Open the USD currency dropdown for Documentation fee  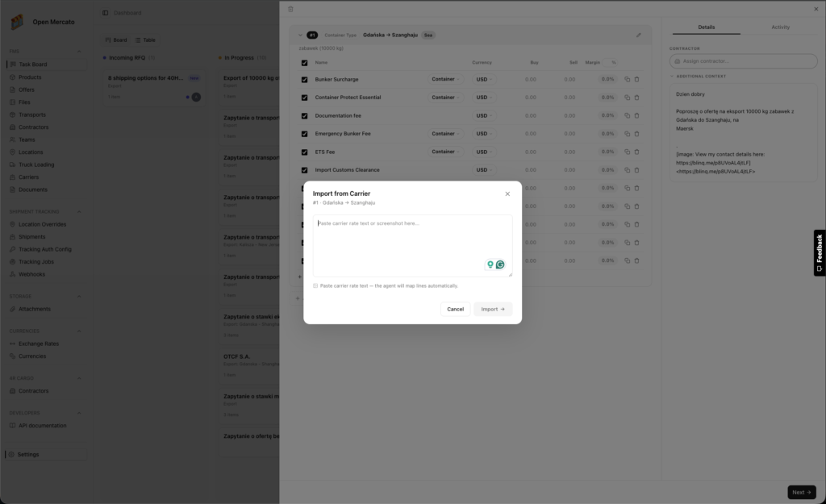484,115
